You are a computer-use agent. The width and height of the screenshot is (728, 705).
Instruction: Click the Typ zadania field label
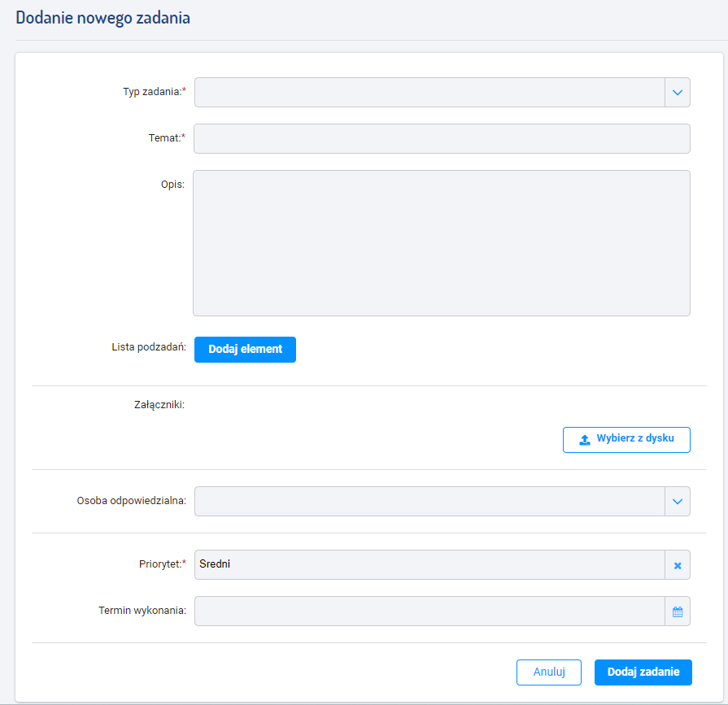(x=155, y=91)
